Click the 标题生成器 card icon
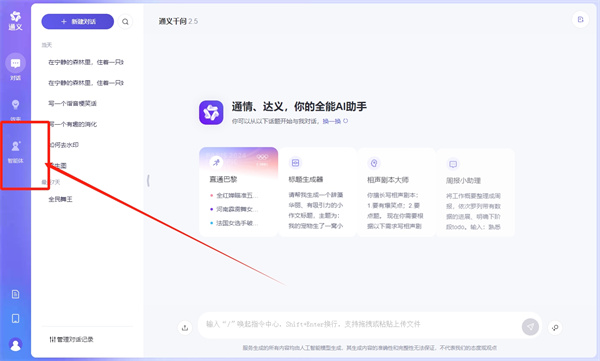The height and width of the screenshot is (361, 600). 295,163
